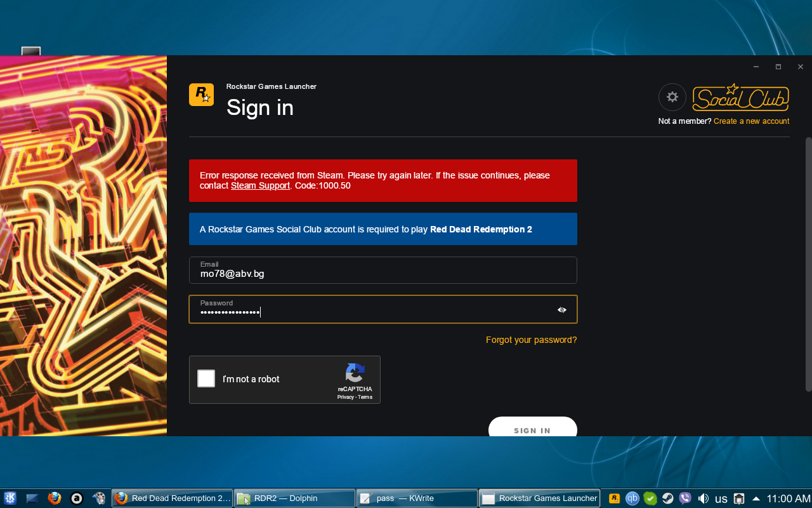Click the reCAPTCHA logo
Screen dimensions: 812x508
355,372
